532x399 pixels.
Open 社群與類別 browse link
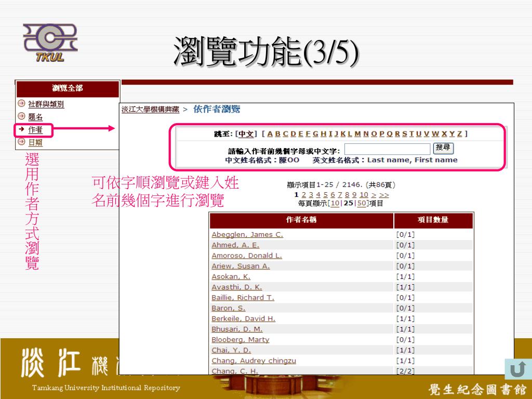(x=46, y=104)
